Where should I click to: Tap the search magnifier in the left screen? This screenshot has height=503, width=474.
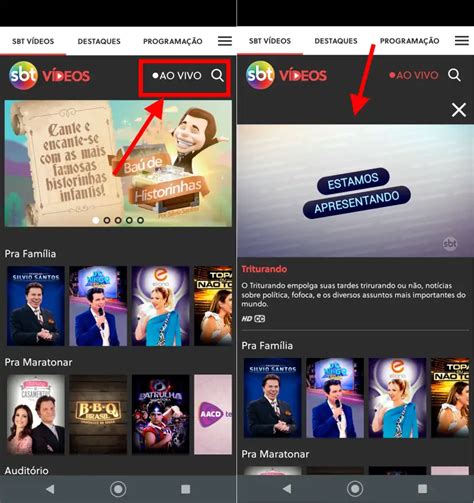click(x=217, y=75)
